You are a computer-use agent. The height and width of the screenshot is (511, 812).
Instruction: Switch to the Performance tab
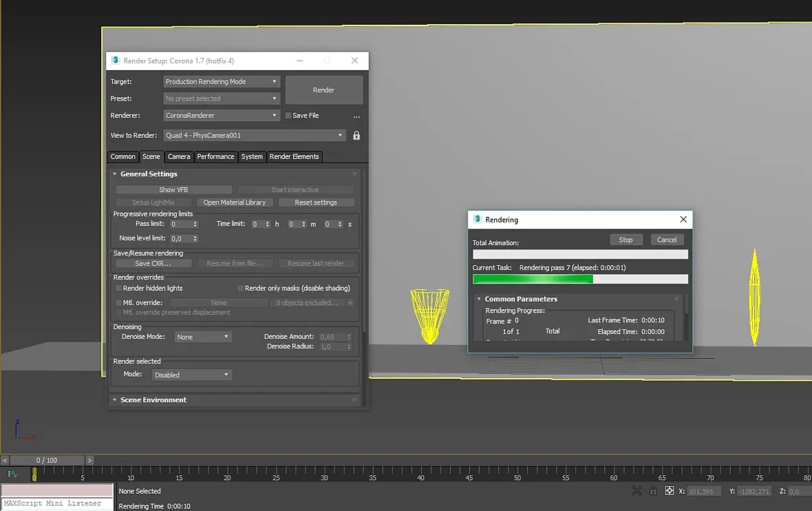[215, 156]
